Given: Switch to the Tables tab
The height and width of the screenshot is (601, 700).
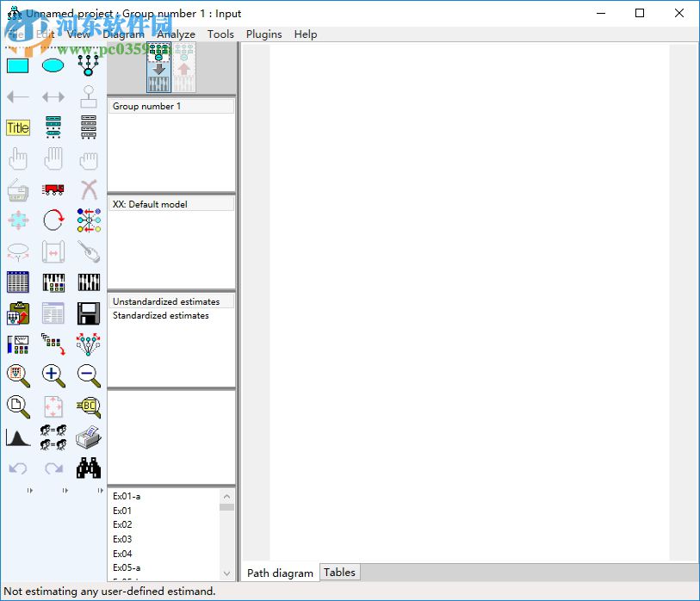Looking at the screenshot, I should (339, 572).
